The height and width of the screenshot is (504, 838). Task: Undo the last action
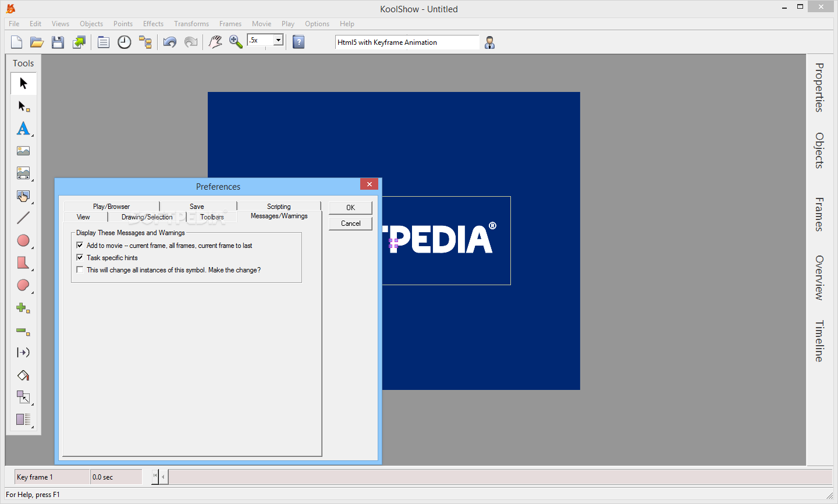[x=170, y=42]
